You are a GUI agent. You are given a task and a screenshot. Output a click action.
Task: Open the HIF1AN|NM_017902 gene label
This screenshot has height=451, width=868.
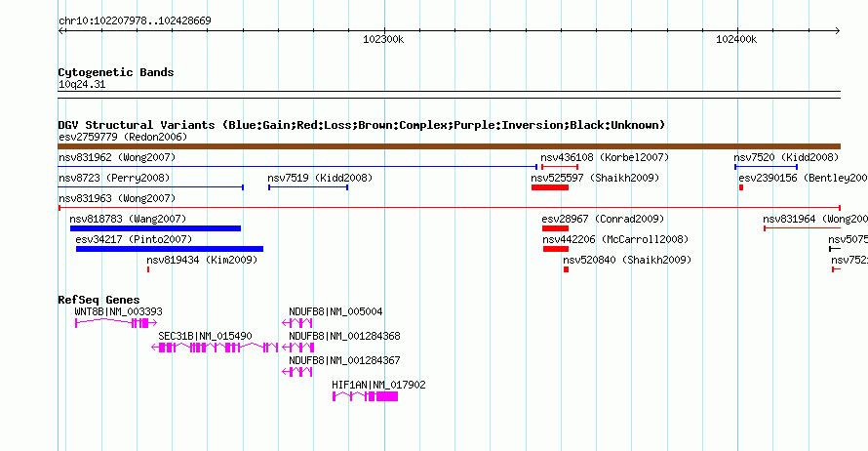tap(378, 385)
